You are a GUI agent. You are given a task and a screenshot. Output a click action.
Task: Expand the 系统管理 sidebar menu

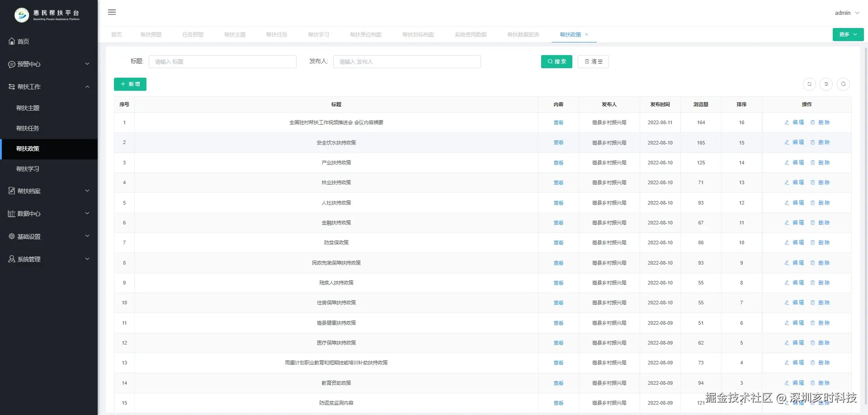[x=49, y=259]
